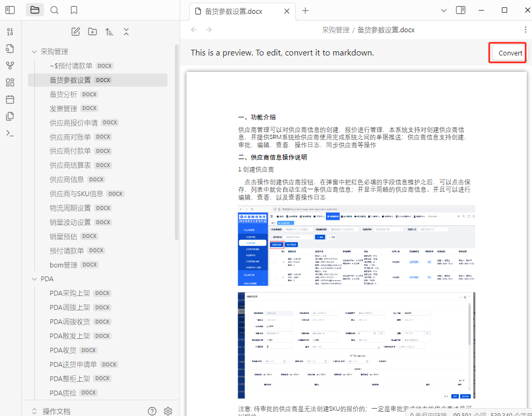This screenshot has height=416, width=532.
Task: Toggle split screen view
Action: pos(460,10)
